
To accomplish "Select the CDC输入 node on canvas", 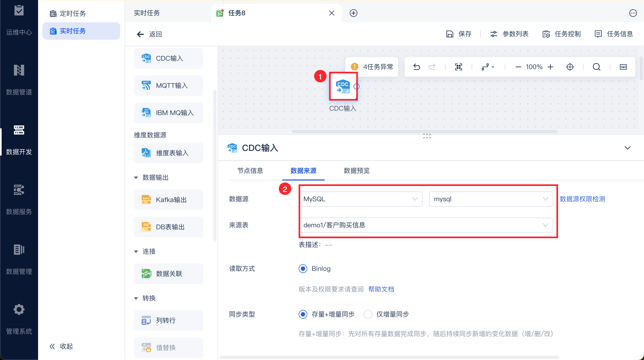I will click(343, 87).
